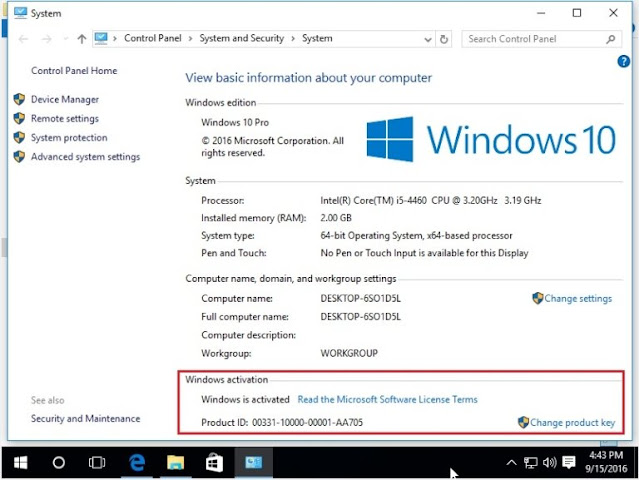The image size is (639, 480).
Task: Click the shield icon beside Device Manager
Action: coord(19,99)
